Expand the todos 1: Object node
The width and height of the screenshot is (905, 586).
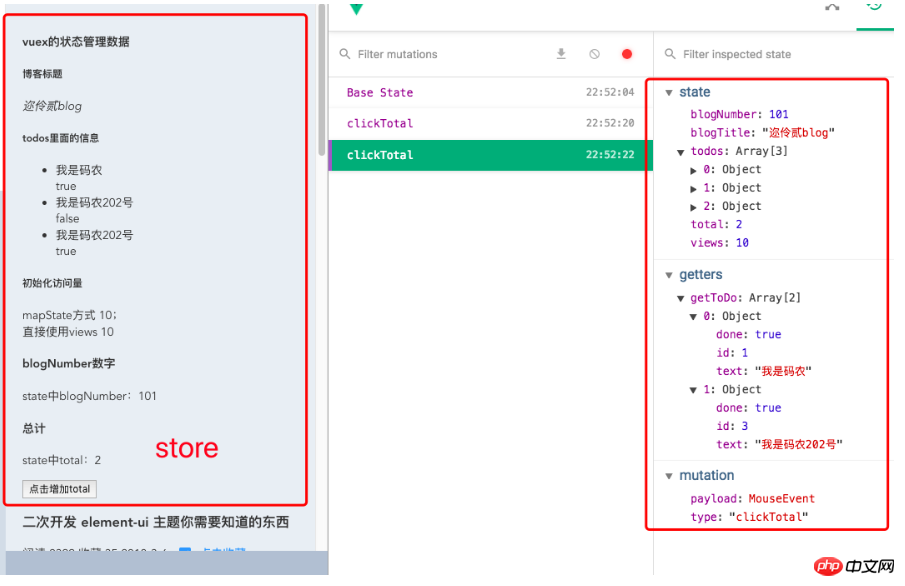pyautogui.click(x=693, y=189)
